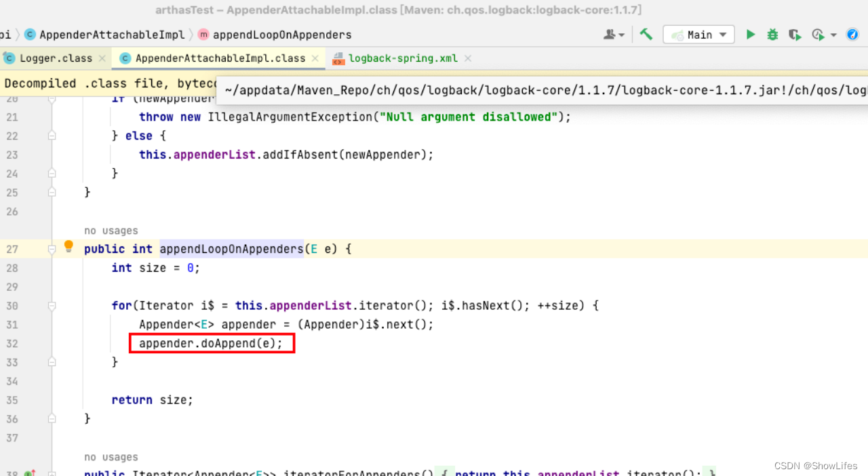Run the Main configuration with the green play icon
The width and height of the screenshot is (868, 476).
point(751,34)
